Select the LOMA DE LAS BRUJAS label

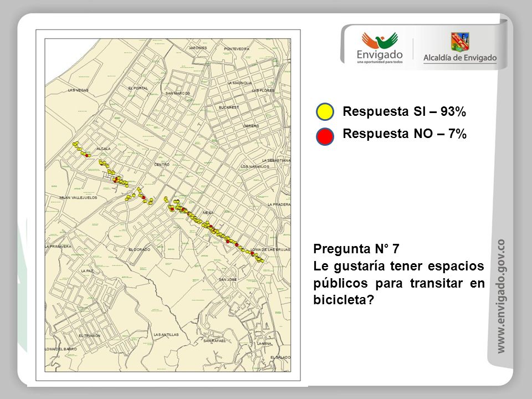pos(270,249)
